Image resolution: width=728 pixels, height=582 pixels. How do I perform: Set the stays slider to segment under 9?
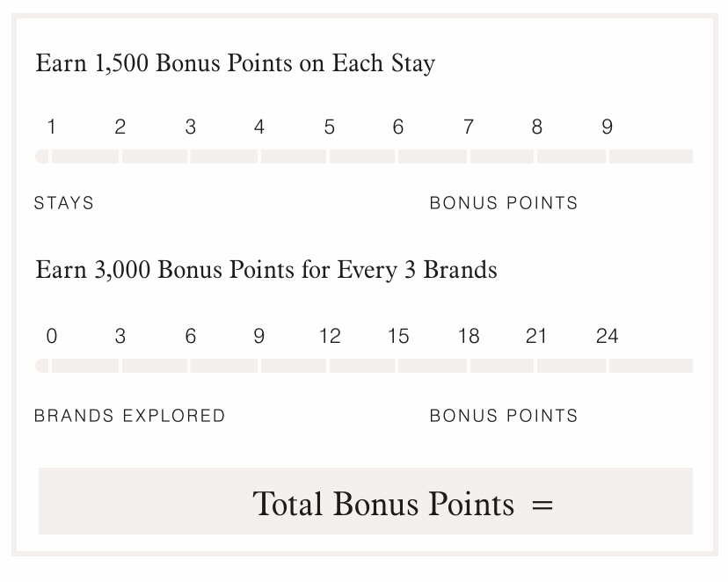(x=650, y=156)
